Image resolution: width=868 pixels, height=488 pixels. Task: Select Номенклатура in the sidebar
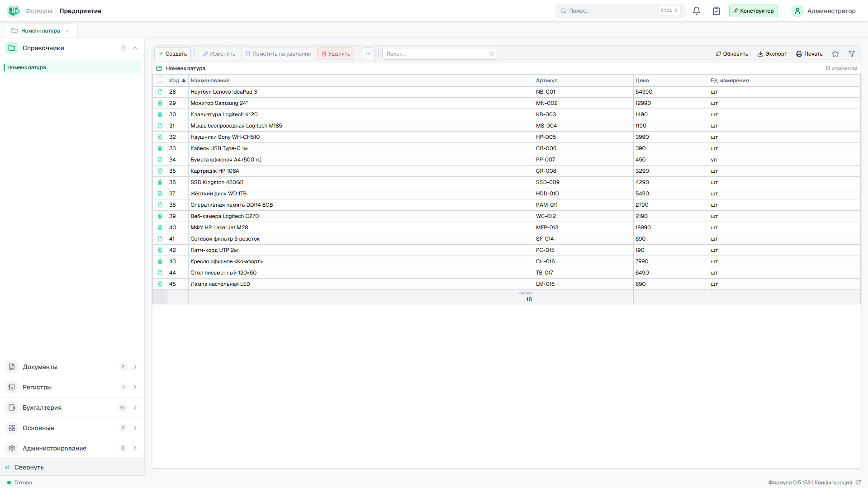72,67
